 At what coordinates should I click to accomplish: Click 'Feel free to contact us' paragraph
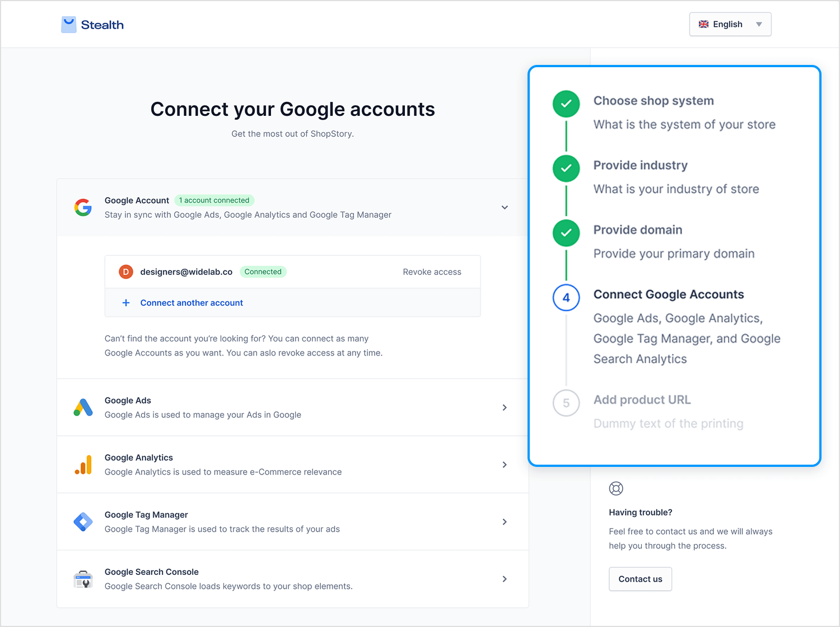coord(690,539)
